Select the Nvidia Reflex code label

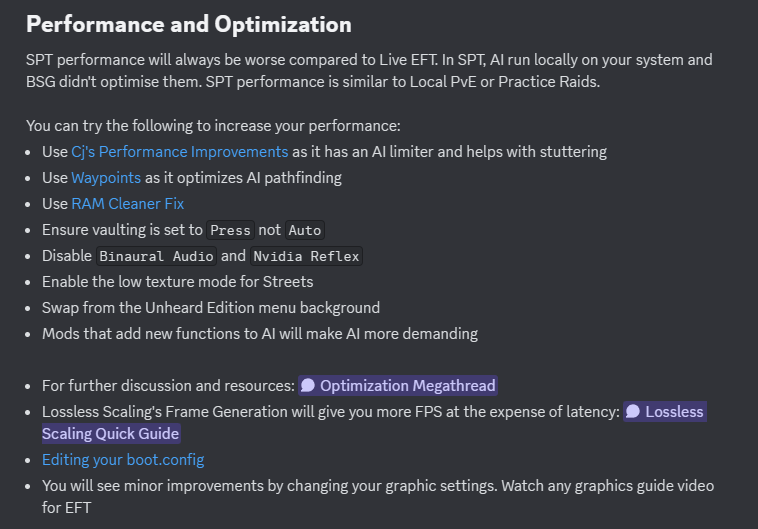tap(306, 256)
